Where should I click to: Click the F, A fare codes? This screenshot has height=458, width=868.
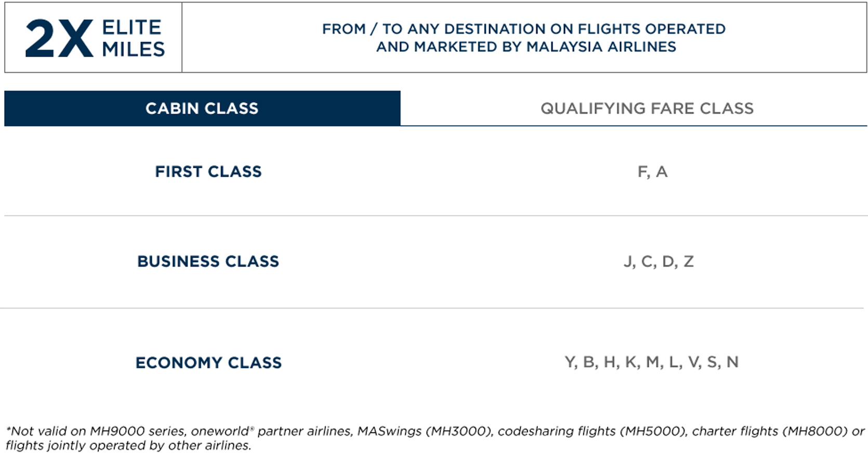click(x=652, y=172)
